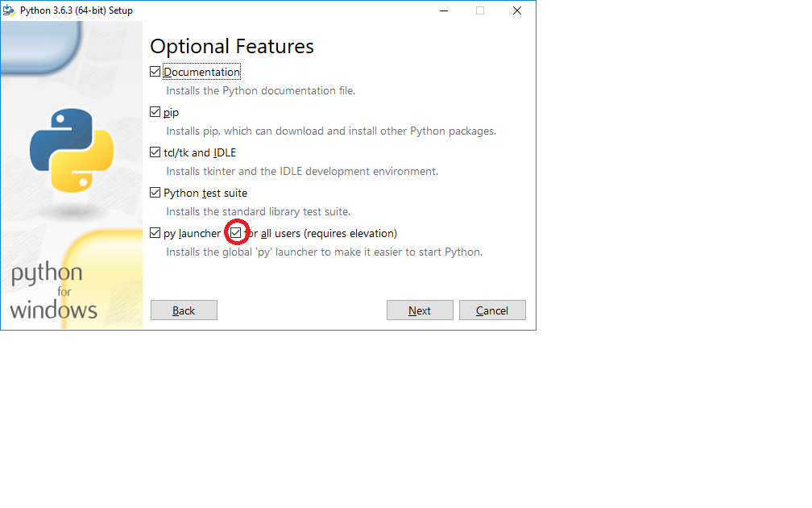Screen dimensions: 812x508
Task: Select the Documentation feature label
Action: pyautogui.click(x=201, y=72)
